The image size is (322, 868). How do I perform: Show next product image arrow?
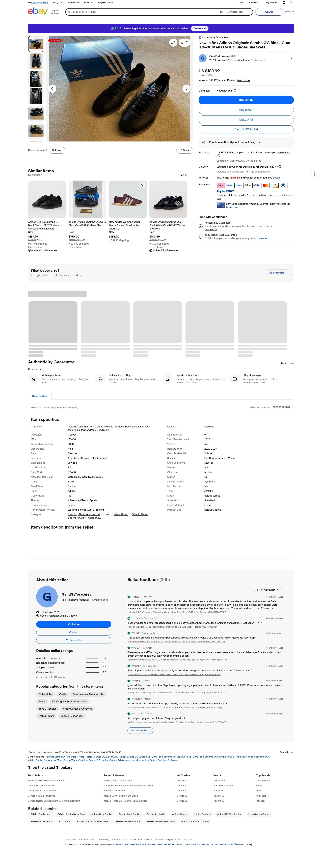[186, 89]
